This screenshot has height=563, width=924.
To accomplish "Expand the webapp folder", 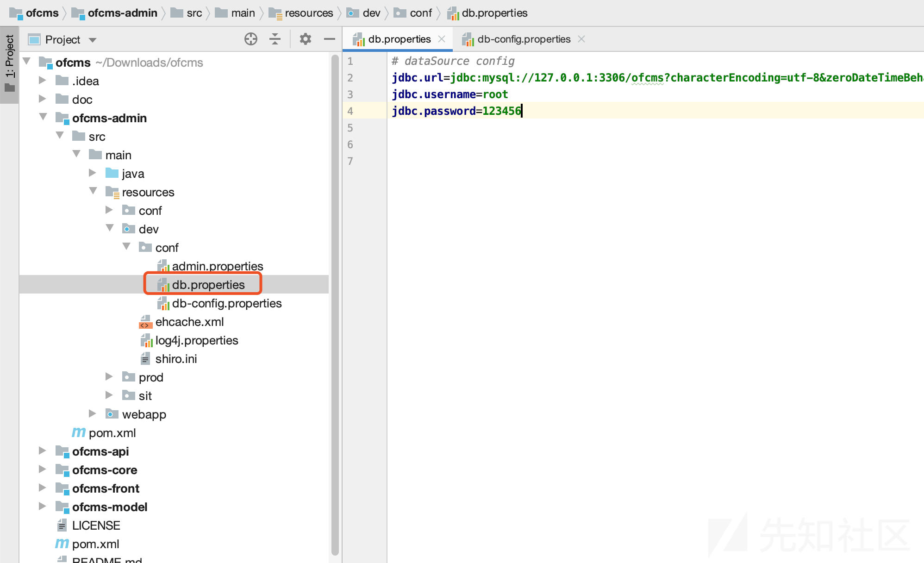I will (x=93, y=413).
